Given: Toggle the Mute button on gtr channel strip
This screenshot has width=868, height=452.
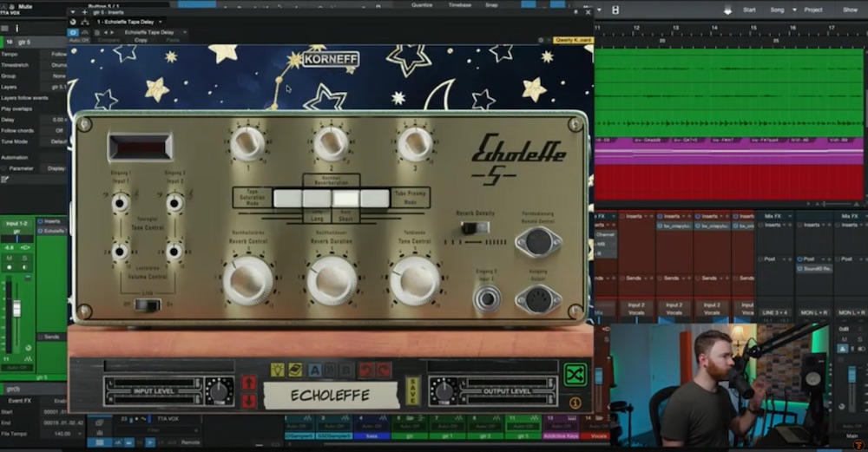Looking at the screenshot, I should coord(9,259).
